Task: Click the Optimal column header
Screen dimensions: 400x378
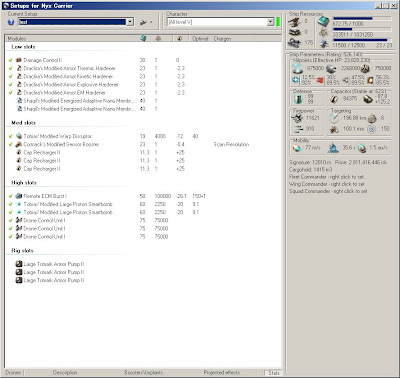Action: 200,39
